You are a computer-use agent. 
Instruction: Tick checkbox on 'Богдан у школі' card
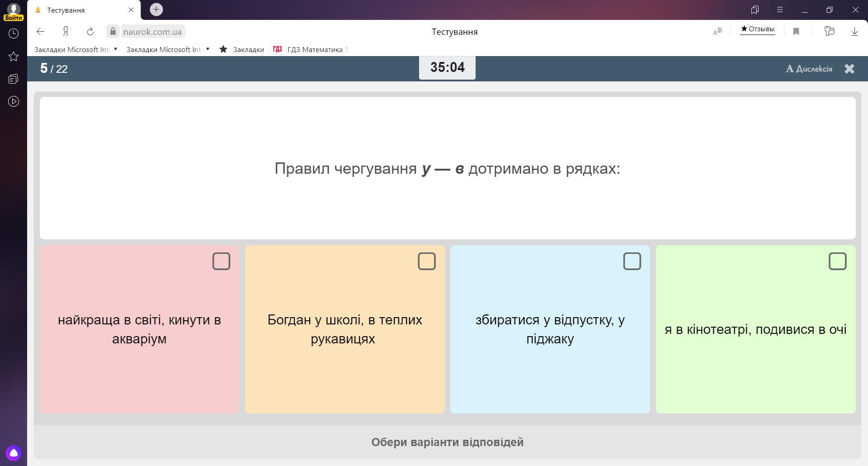[x=426, y=262]
